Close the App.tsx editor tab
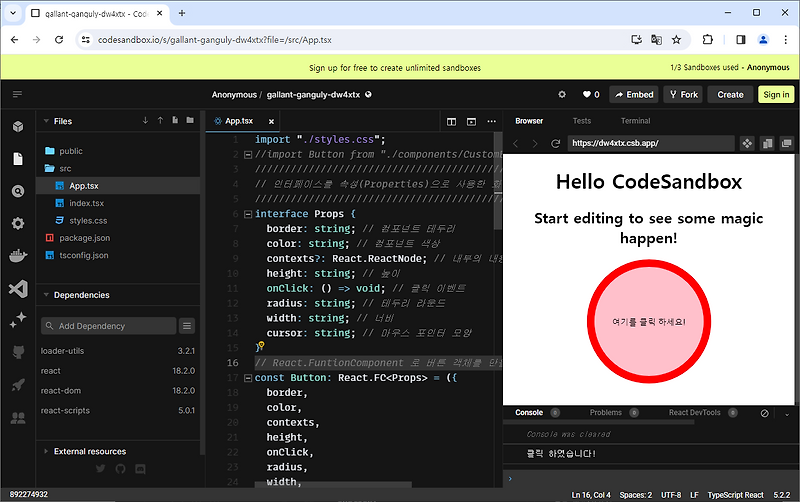 coord(271,121)
